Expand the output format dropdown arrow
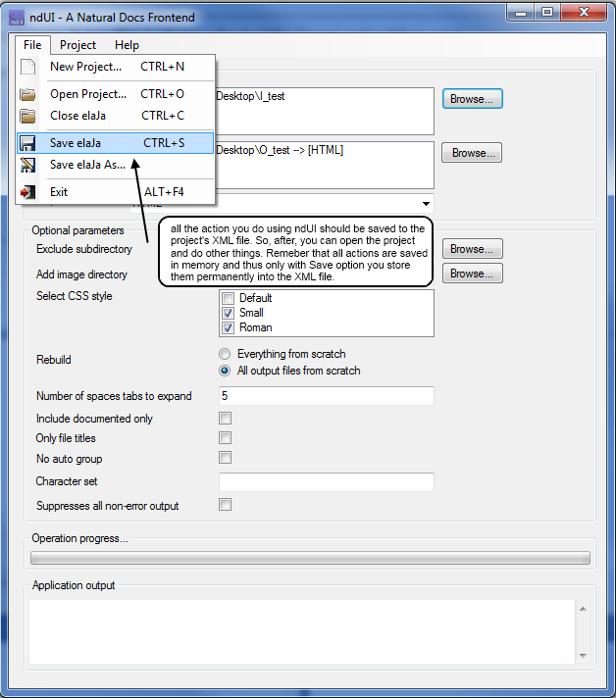616x698 pixels. (425, 204)
